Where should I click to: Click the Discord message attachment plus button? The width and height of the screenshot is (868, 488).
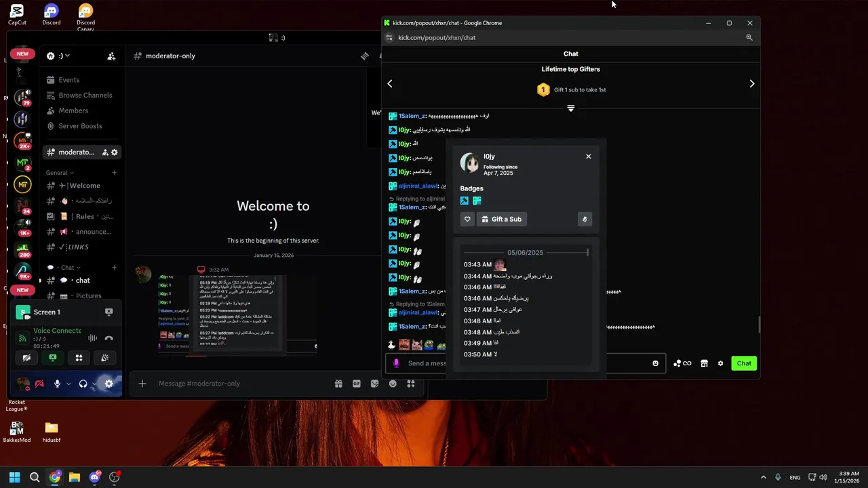pos(142,384)
